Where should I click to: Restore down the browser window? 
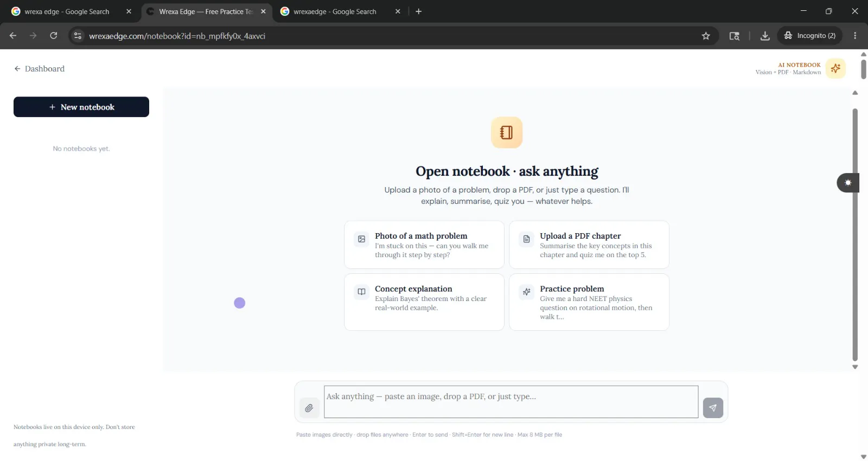(828, 11)
